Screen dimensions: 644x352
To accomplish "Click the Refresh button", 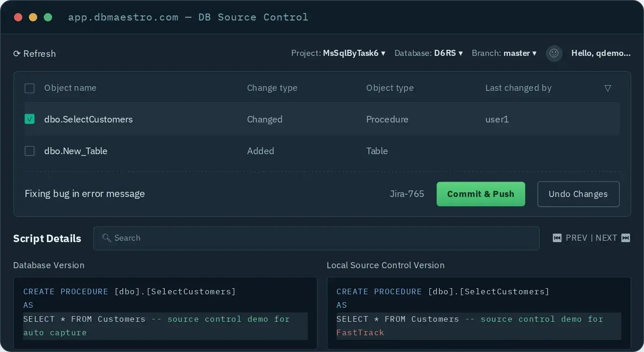I will point(34,54).
